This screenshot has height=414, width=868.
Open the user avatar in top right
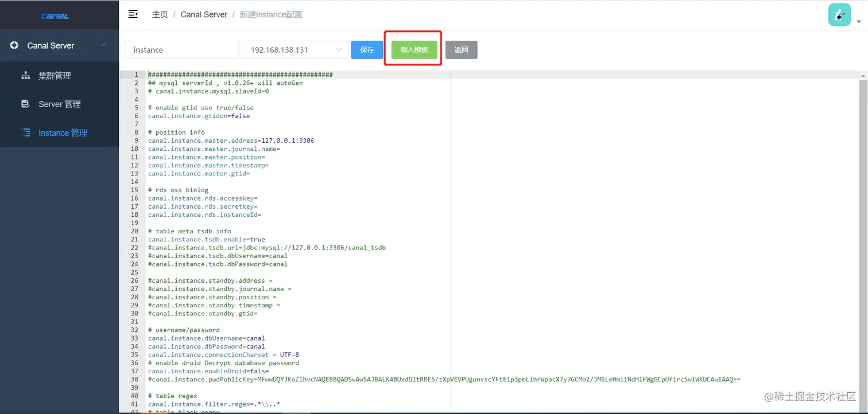click(x=839, y=15)
